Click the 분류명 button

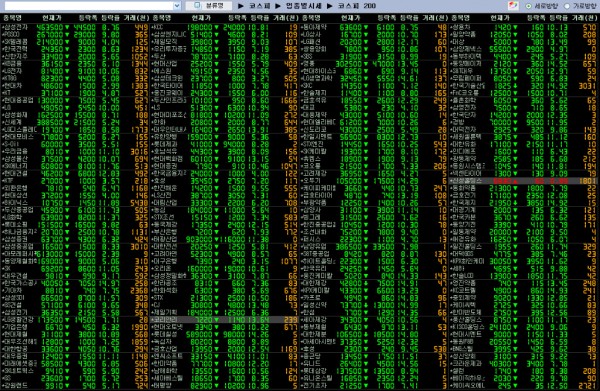[209, 6]
